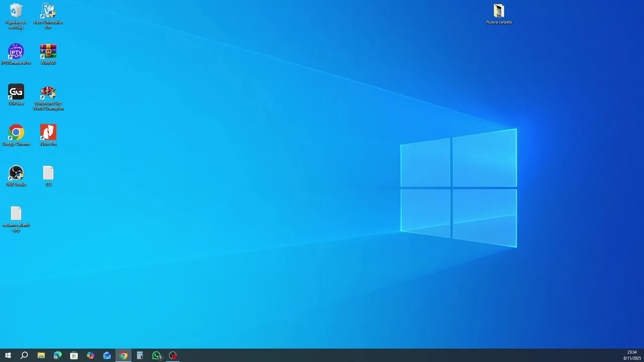Open Calculator from the taskbar
The width and height of the screenshot is (644, 362).
point(140,355)
